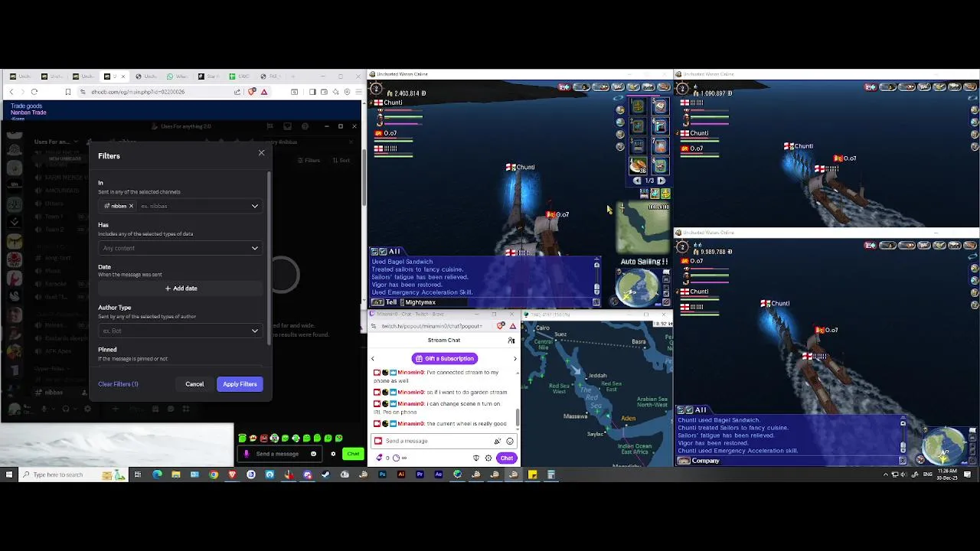Open the Nanban Trade link
980x551 pixels.
28,112
